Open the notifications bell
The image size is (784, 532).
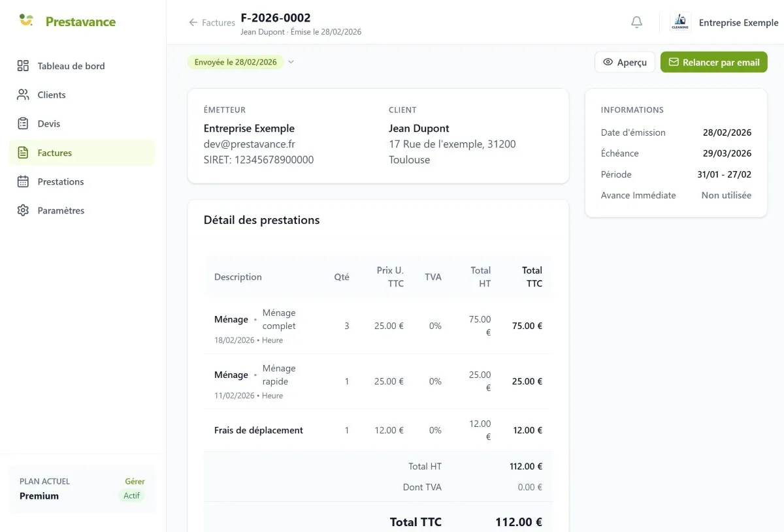pos(636,22)
